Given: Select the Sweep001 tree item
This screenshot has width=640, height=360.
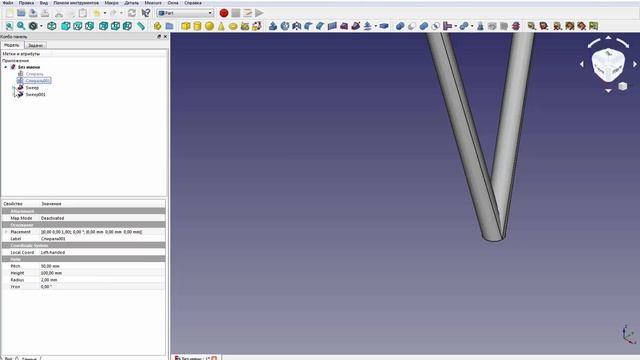Looking at the screenshot, I should click(x=36, y=94).
